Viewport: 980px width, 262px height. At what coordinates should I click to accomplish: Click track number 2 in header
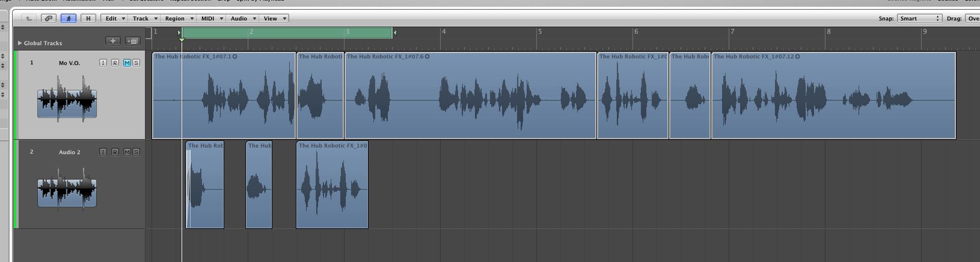(32, 152)
